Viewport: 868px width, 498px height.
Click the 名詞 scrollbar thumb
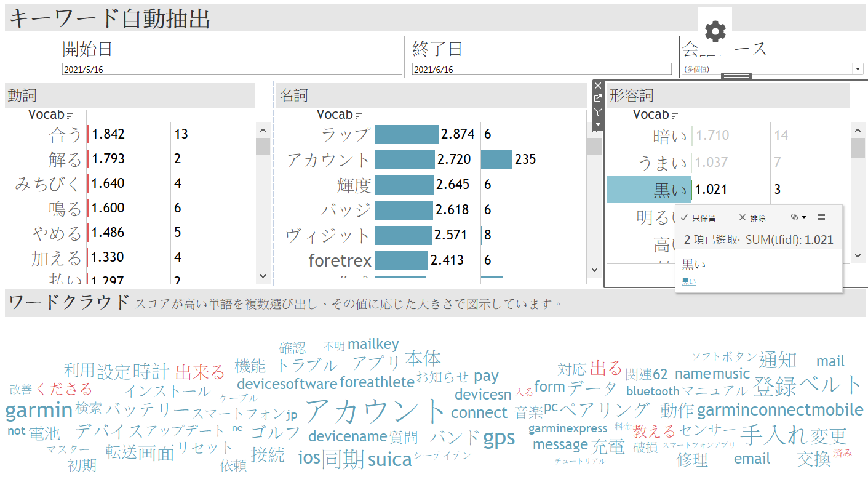tap(594, 146)
